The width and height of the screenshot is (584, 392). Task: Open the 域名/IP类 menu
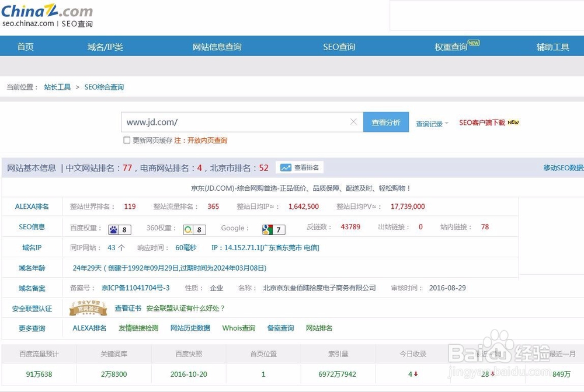click(x=105, y=47)
